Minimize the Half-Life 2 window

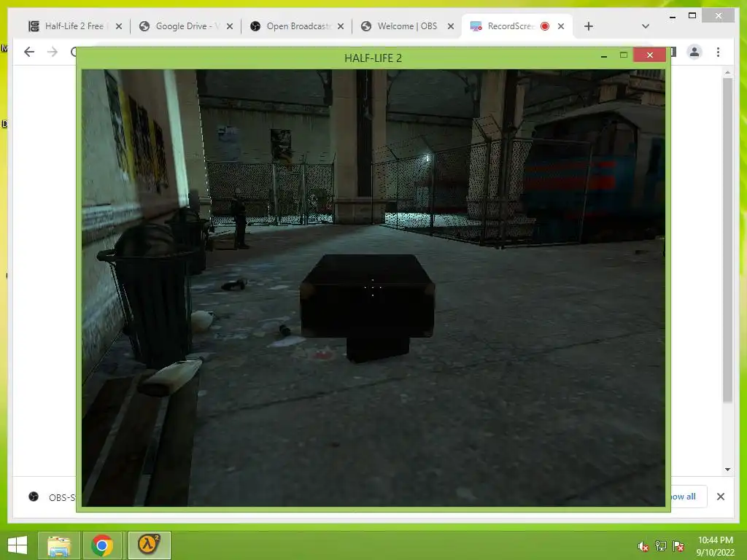coord(603,55)
